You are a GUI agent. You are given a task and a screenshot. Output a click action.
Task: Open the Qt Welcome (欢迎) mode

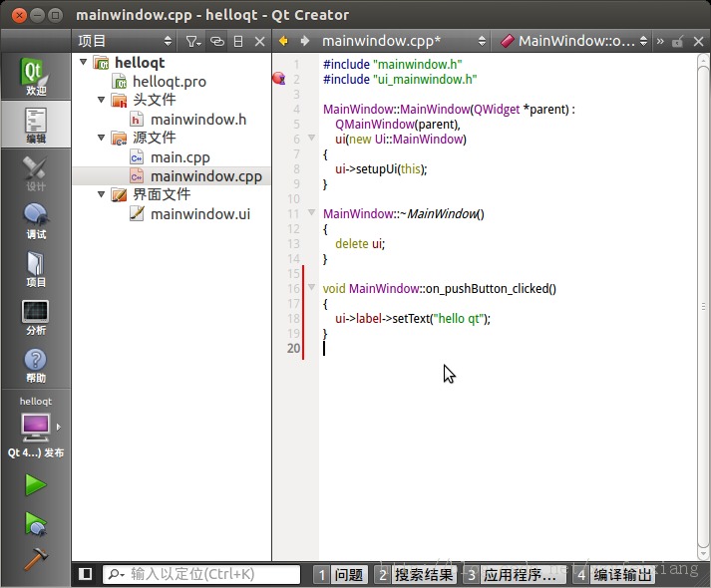tap(35, 76)
